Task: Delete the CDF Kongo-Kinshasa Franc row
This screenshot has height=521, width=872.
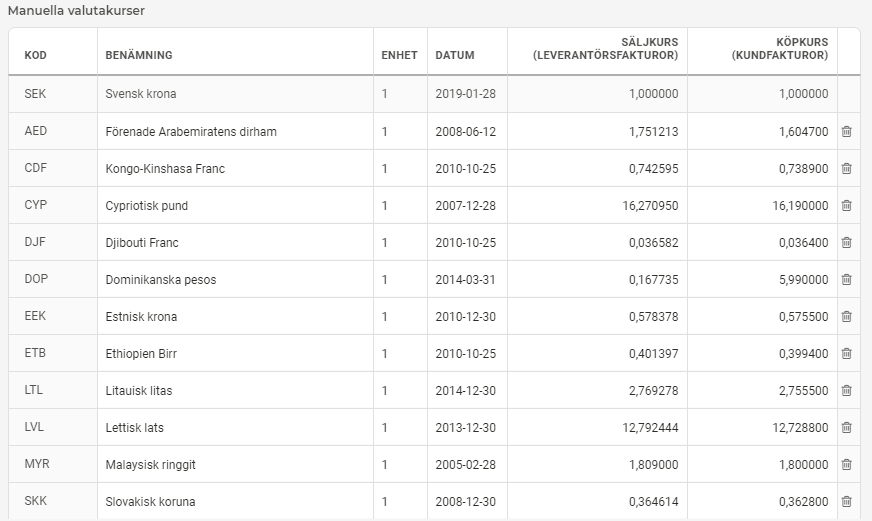Action: 846,168
